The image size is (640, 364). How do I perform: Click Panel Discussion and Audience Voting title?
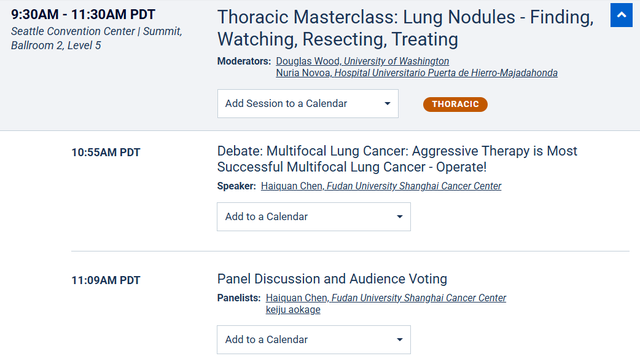pyautogui.click(x=332, y=279)
